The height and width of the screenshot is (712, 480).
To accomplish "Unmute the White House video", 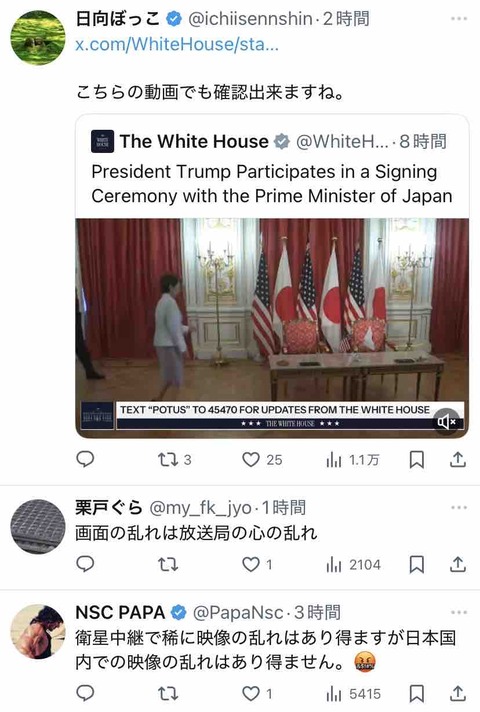I will (x=446, y=422).
